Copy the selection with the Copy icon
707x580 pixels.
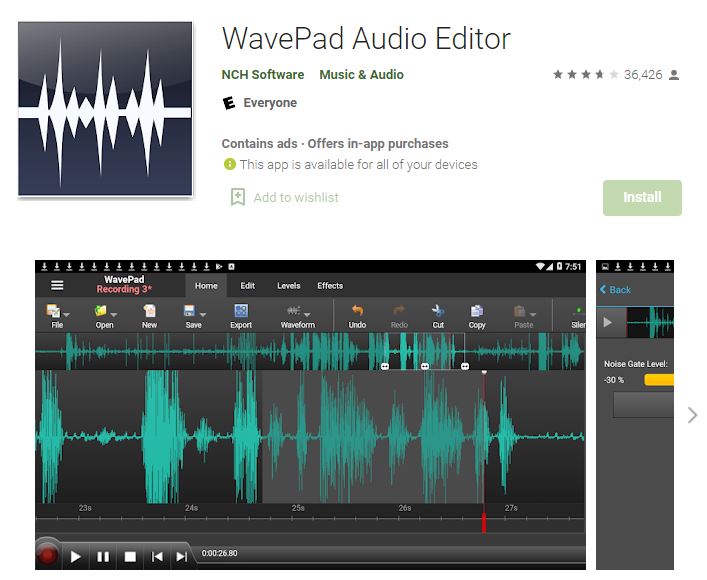(477, 311)
